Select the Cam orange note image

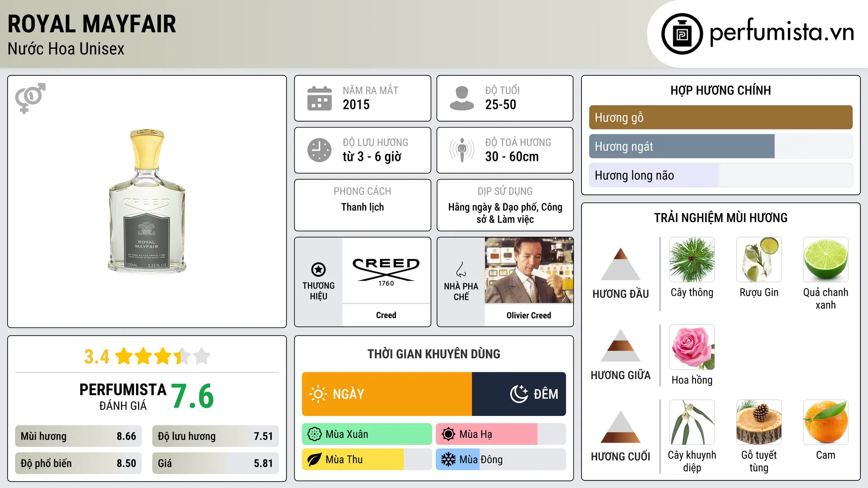tap(826, 422)
